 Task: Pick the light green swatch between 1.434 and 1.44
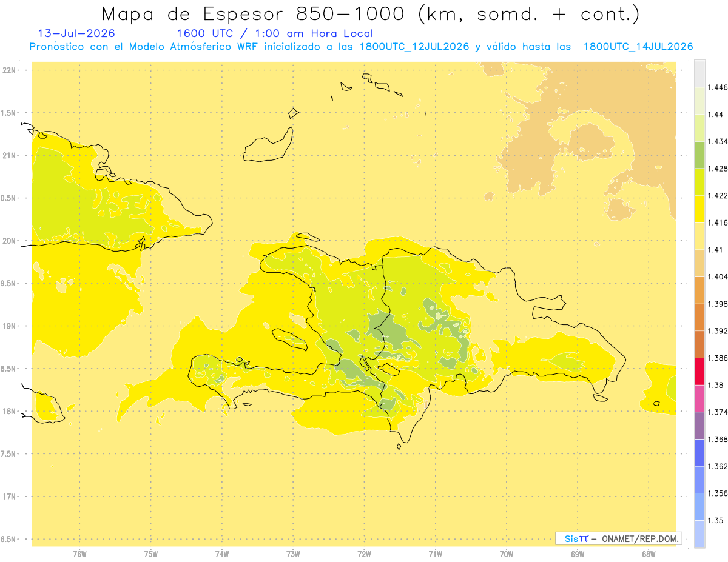(x=699, y=128)
